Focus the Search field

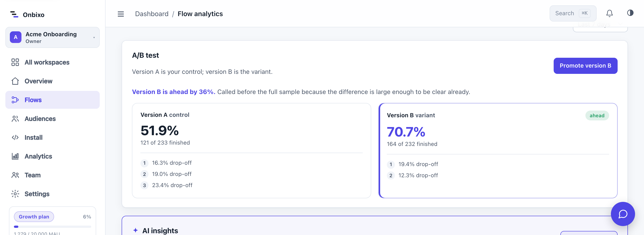coord(573,13)
